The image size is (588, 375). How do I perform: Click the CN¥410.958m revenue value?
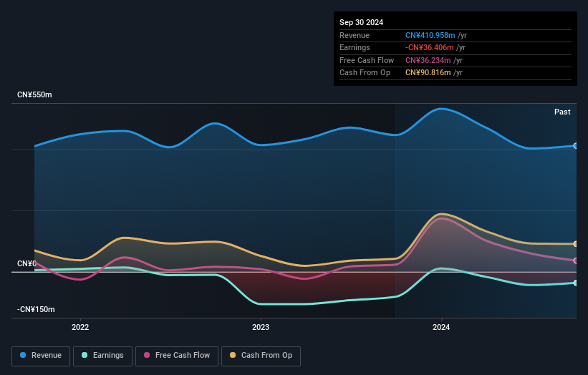[430, 35]
